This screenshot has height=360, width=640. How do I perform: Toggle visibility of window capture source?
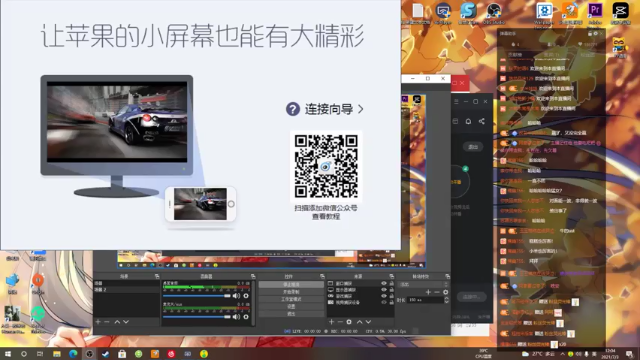click(384, 283)
